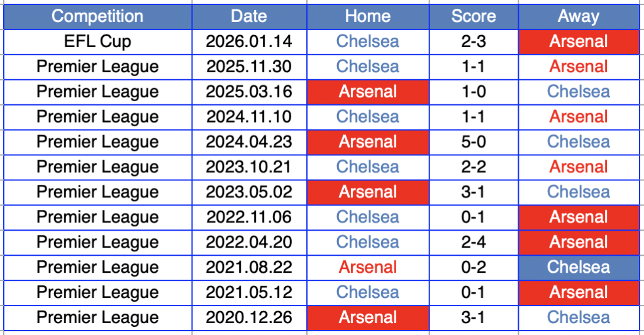Click the 2-3 score cell
The image size is (644, 335).
pos(474,41)
